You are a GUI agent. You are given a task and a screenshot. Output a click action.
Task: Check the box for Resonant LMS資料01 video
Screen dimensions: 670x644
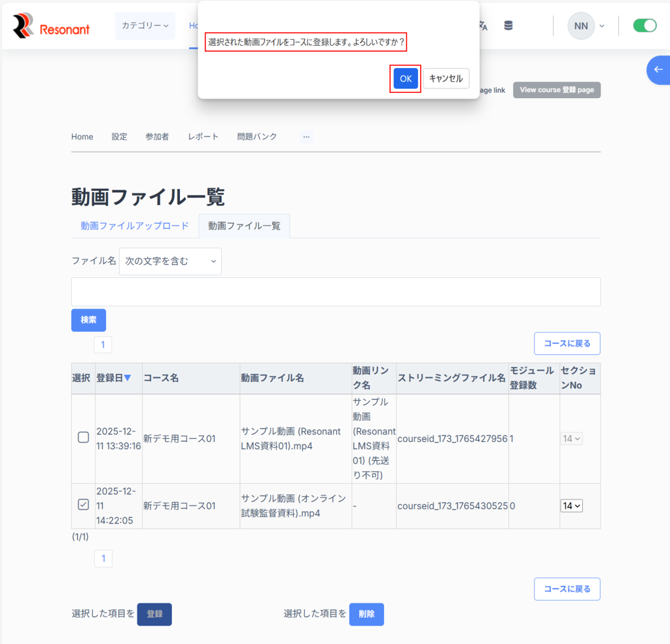[x=83, y=438]
